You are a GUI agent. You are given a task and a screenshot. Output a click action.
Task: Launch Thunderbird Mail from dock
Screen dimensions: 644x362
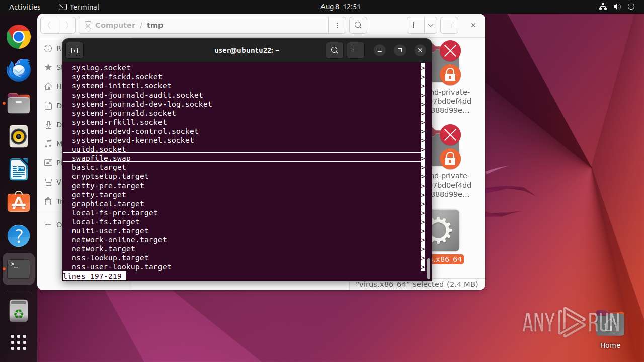[x=19, y=70]
